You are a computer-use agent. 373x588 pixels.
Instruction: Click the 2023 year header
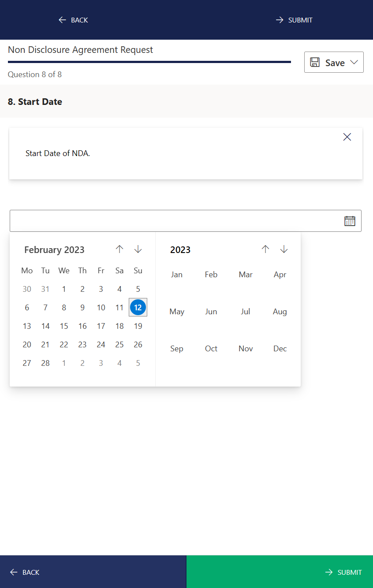[x=180, y=250]
